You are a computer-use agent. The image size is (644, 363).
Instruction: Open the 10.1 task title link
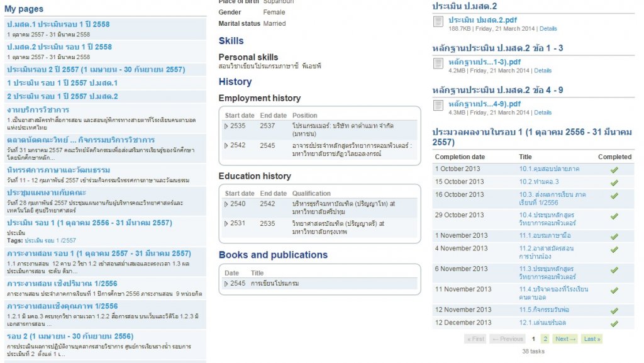(549, 169)
